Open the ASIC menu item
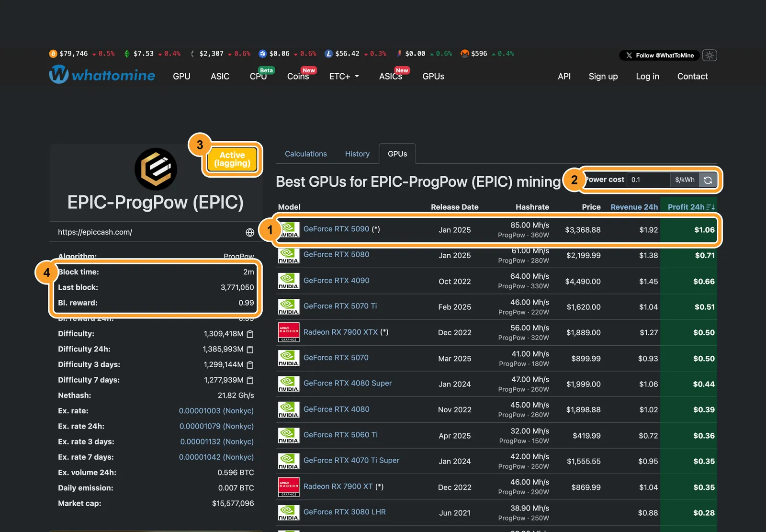The height and width of the screenshot is (532, 766). pyautogui.click(x=220, y=77)
